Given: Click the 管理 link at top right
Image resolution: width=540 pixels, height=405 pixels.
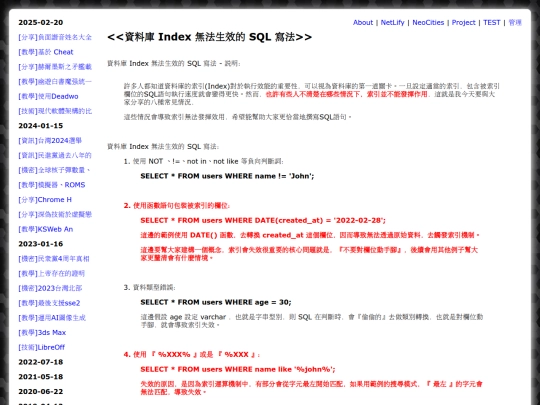Looking at the screenshot, I should pyautogui.click(x=515, y=22).
